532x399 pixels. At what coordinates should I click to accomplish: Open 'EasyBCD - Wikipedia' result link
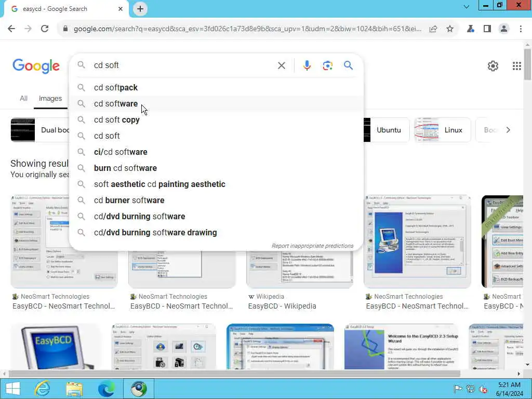click(282, 306)
